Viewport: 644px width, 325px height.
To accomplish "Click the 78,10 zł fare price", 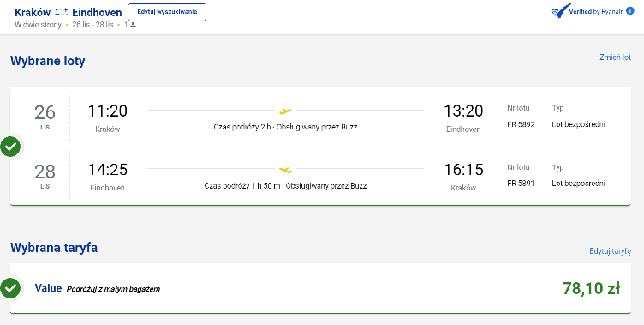I will [x=591, y=288].
